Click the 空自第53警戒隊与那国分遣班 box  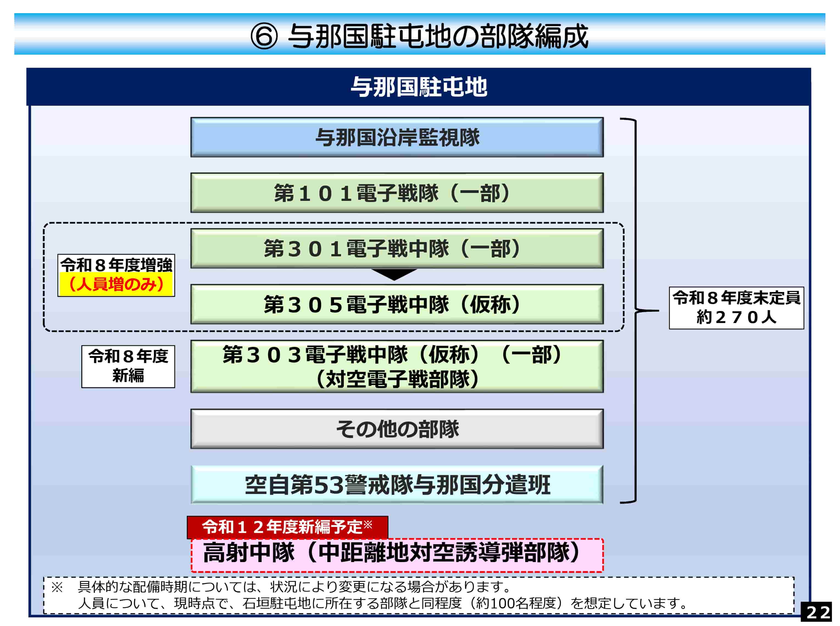click(x=397, y=485)
